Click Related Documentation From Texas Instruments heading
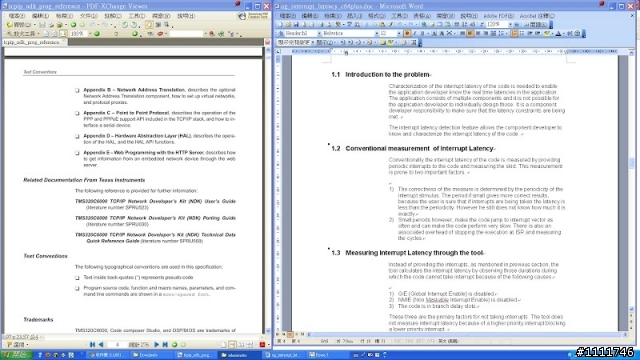 (x=84, y=180)
